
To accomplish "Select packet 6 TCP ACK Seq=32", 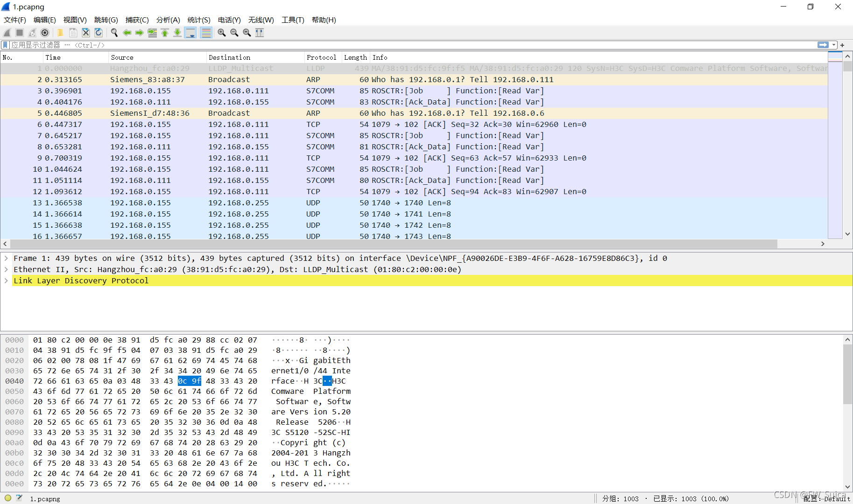I will coord(414,124).
